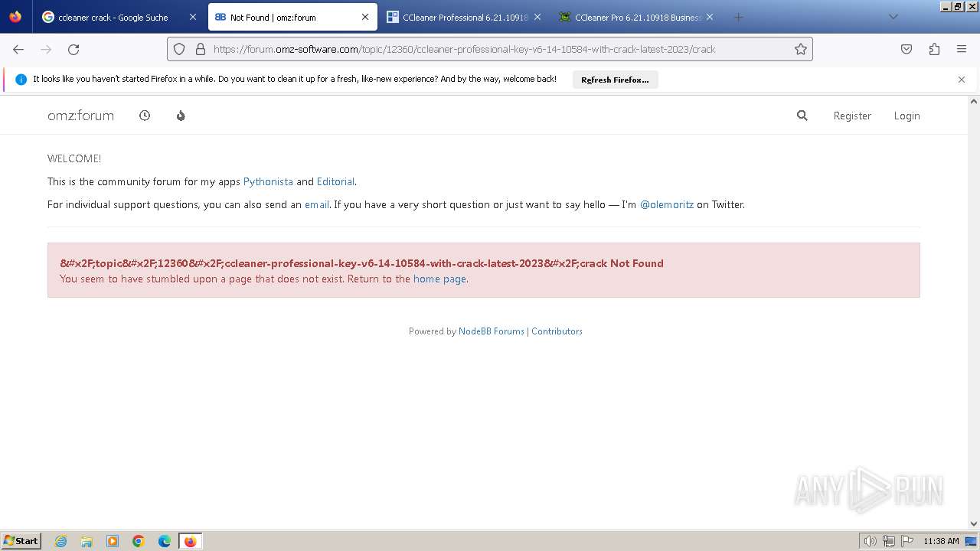This screenshot has height=551, width=980.
Task: Open the Editorial link
Action: click(335, 181)
